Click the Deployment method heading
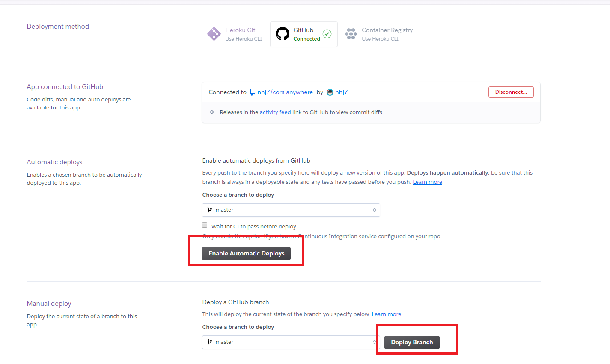 tap(58, 27)
